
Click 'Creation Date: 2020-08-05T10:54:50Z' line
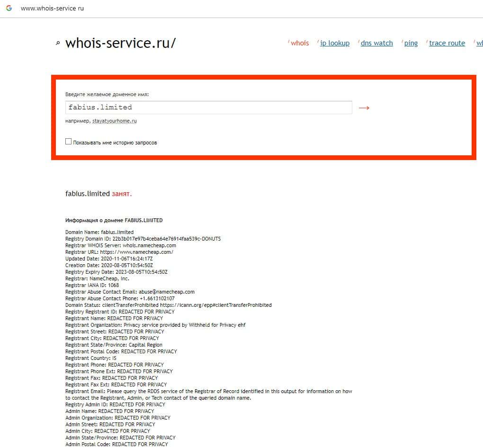(109, 265)
